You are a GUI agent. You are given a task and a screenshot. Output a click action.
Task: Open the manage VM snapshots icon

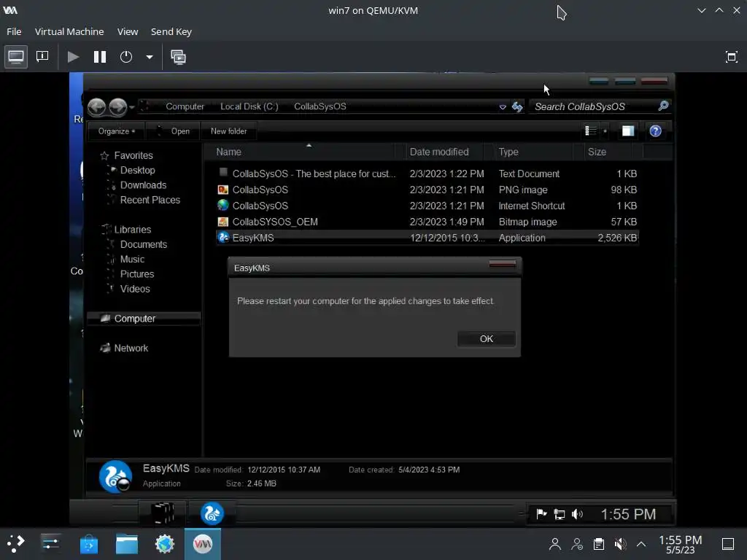pos(178,57)
